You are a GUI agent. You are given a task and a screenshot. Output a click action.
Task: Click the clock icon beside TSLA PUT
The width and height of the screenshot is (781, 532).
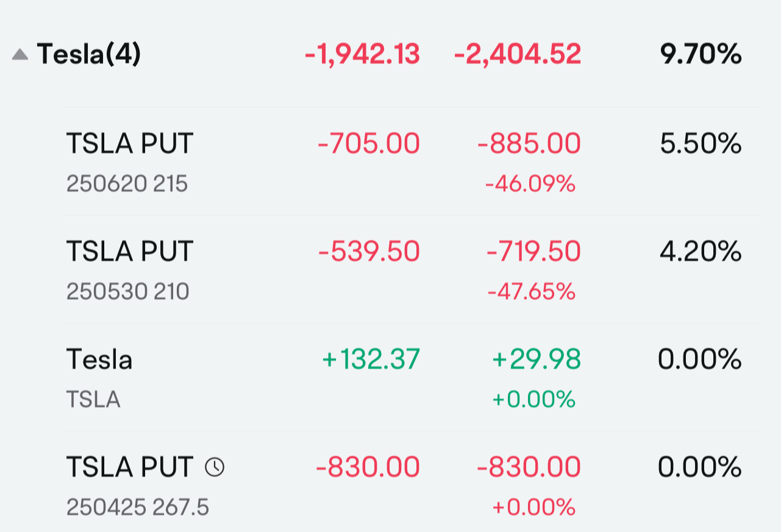(x=215, y=467)
